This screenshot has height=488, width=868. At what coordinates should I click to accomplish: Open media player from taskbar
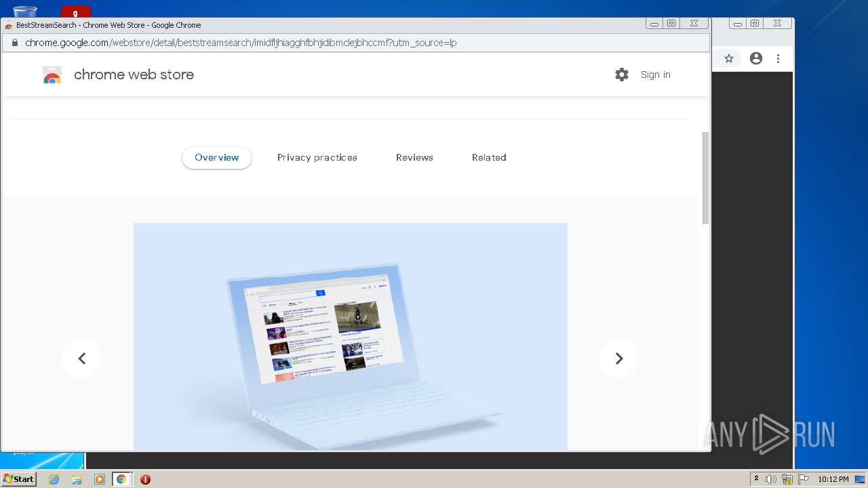click(x=100, y=479)
